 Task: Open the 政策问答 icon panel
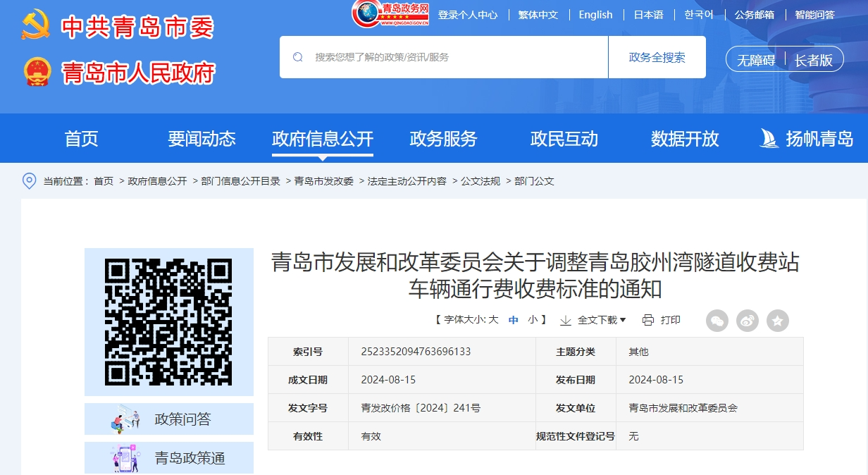[169, 419]
